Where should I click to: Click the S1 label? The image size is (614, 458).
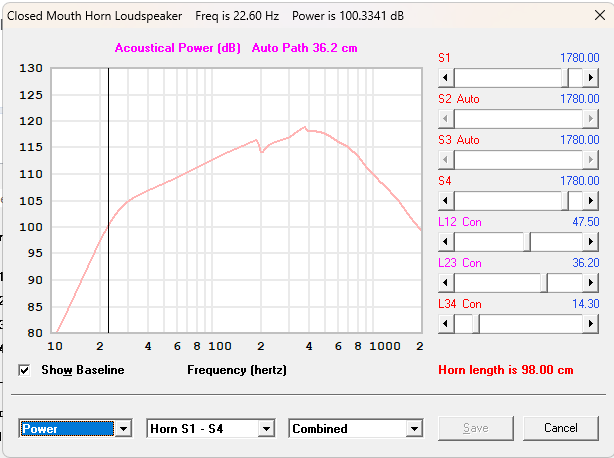(x=444, y=58)
